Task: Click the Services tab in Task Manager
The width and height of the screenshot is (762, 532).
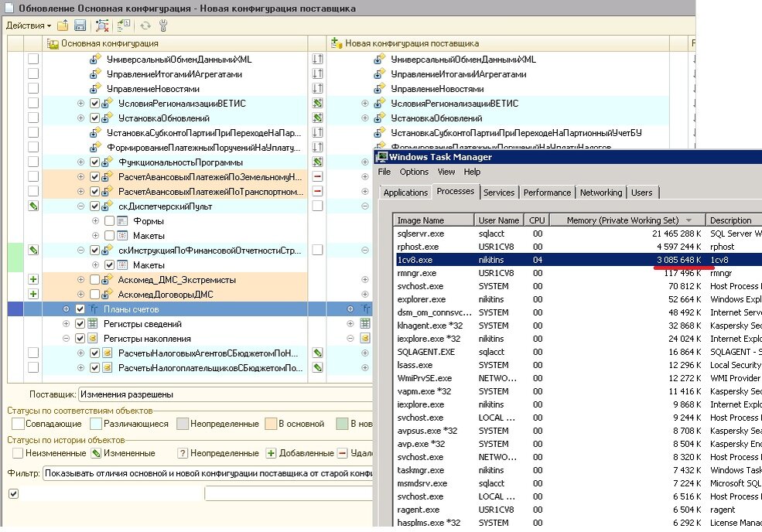Action: point(499,193)
